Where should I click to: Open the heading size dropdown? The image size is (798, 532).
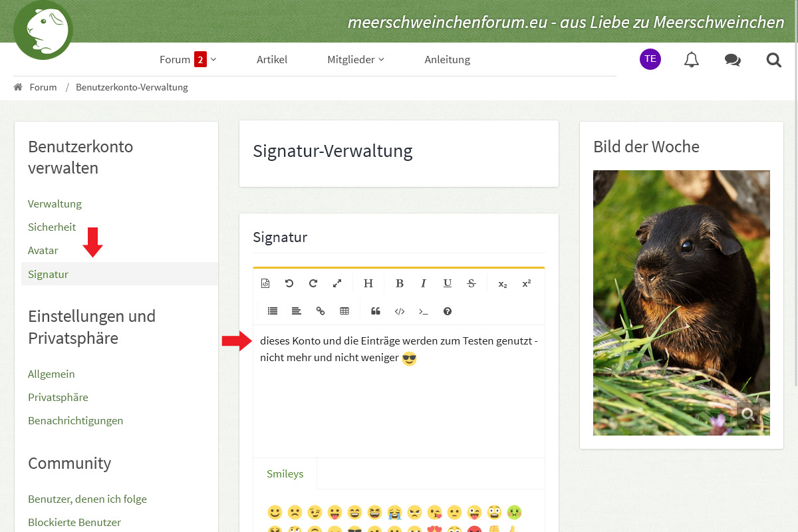368,283
